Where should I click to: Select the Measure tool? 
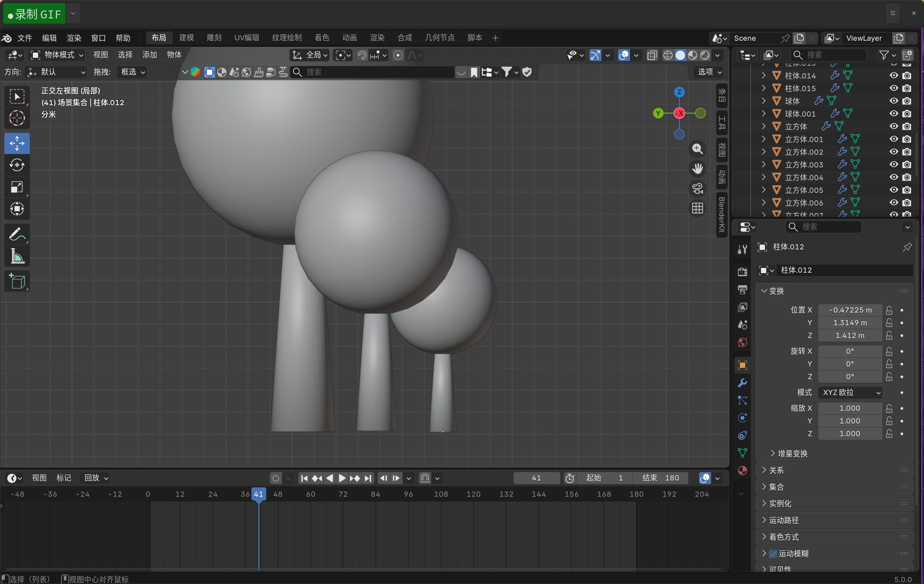coord(17,256)
